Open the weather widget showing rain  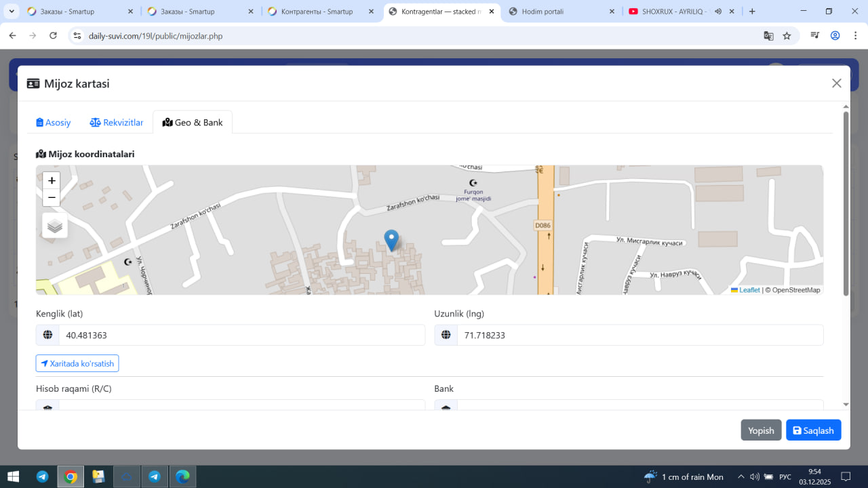click(684, 476)
